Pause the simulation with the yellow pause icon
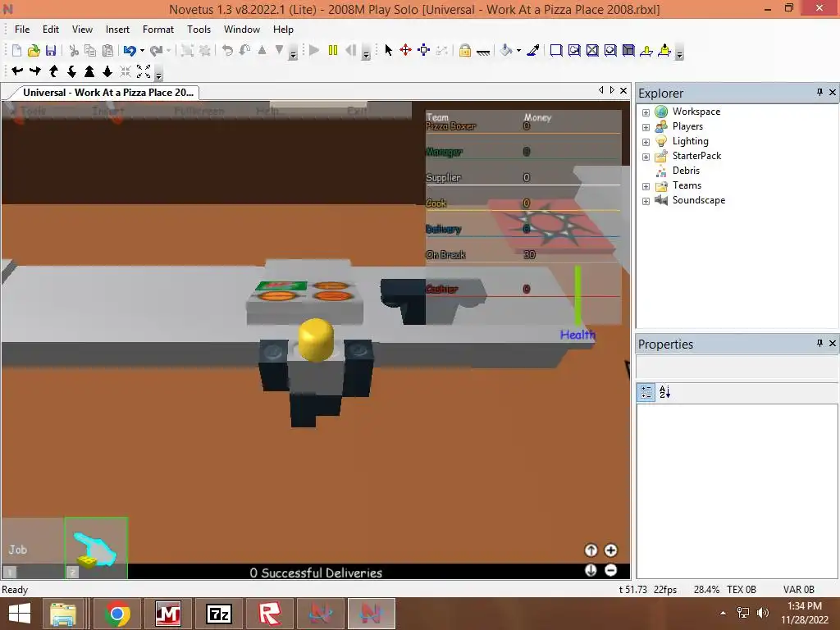 pos(333,50)
